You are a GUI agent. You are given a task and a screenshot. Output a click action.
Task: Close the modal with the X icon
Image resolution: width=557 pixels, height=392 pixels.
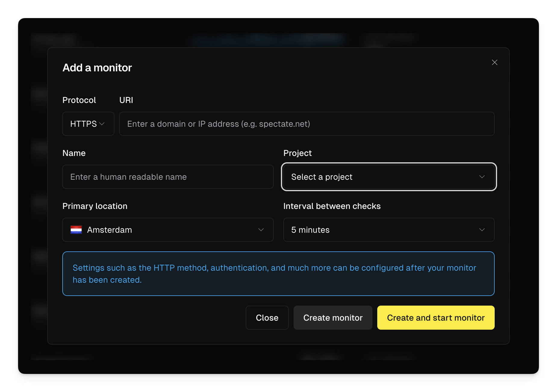click(x=495, y=62)
